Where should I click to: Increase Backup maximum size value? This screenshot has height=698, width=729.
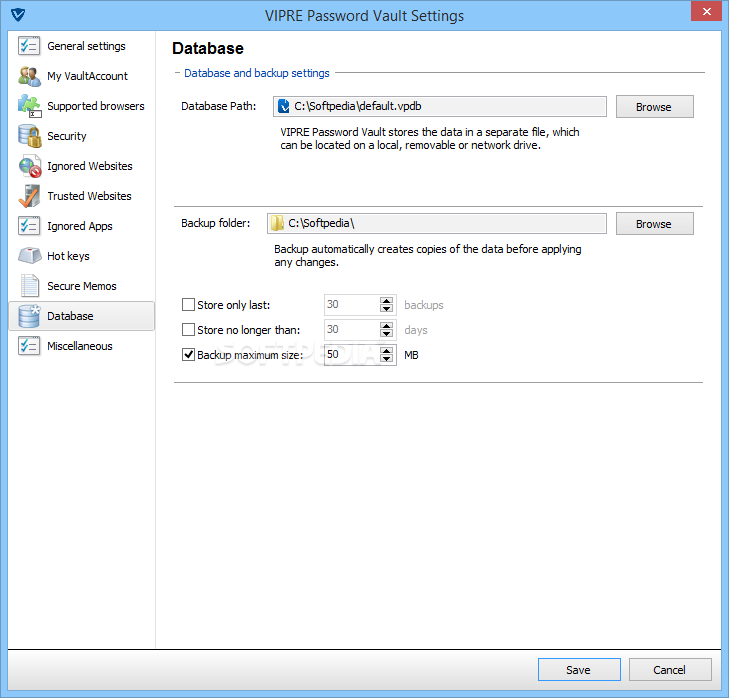pyautogui.click(x=386, y=351)
